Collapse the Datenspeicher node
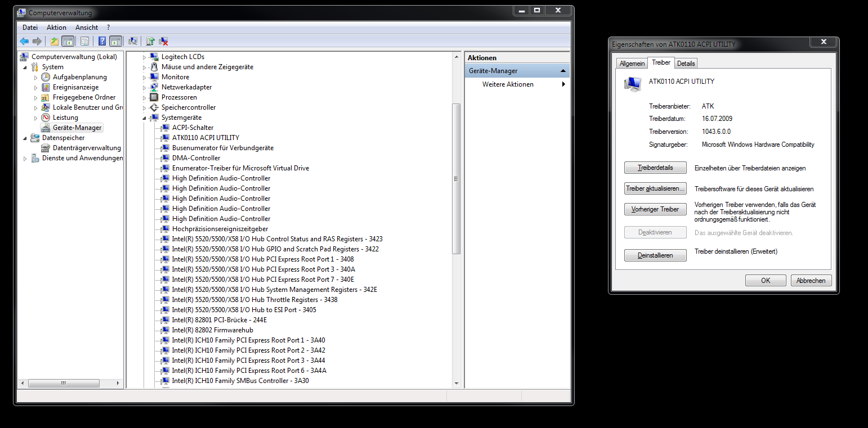Image resolution: width=868 pixels, height=428 pixels. click(x=25, y=138)
